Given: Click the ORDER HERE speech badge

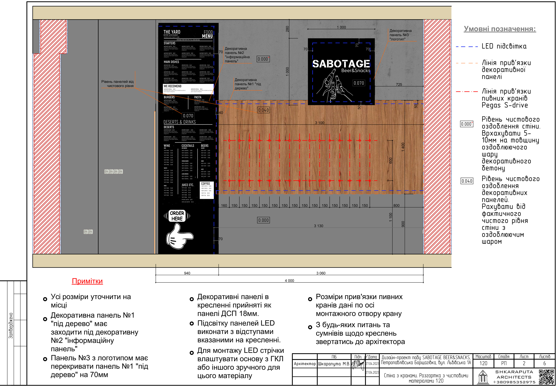Looking at the screenshot, I should coord(177,216).
